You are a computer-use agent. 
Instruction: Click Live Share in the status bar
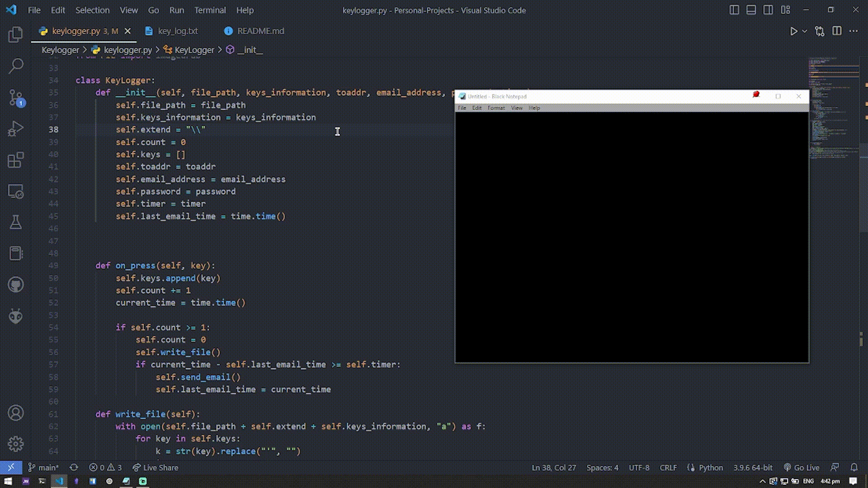click(156, 468)
